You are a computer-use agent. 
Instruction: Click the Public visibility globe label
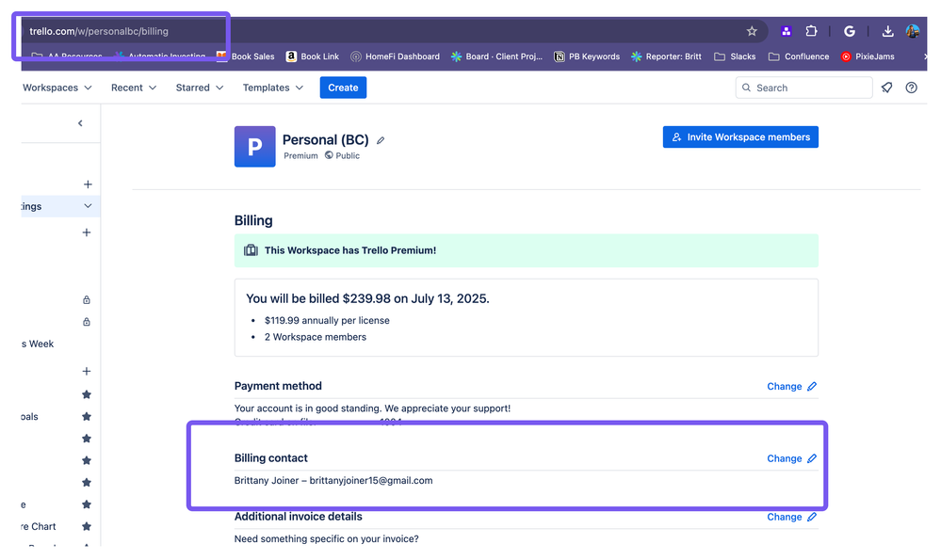click(x=342, y=155)
